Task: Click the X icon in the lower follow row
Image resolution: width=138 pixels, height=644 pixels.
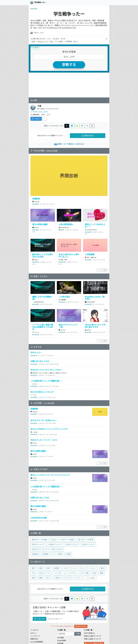Action: [x=67, y=598]
